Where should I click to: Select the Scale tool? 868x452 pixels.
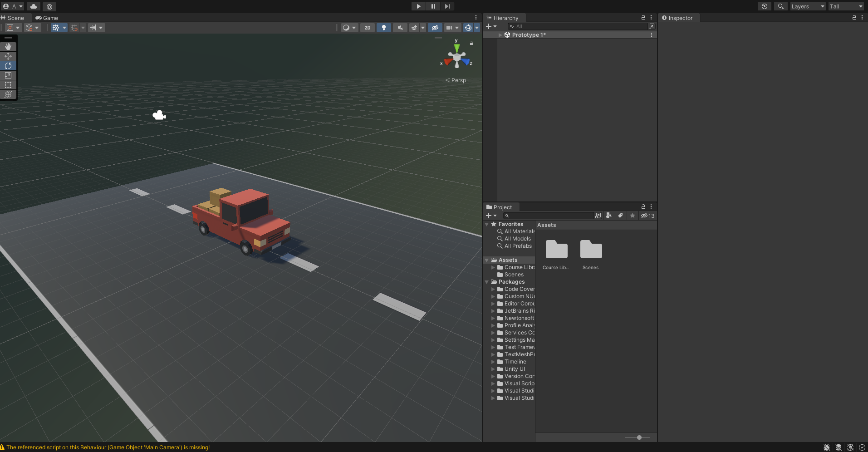[x=8, y=75]
